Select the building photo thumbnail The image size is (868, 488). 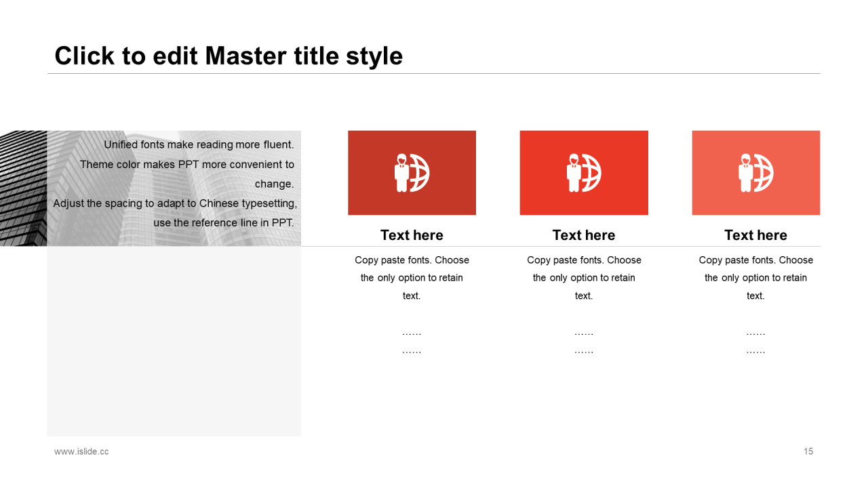coord(151,188)
